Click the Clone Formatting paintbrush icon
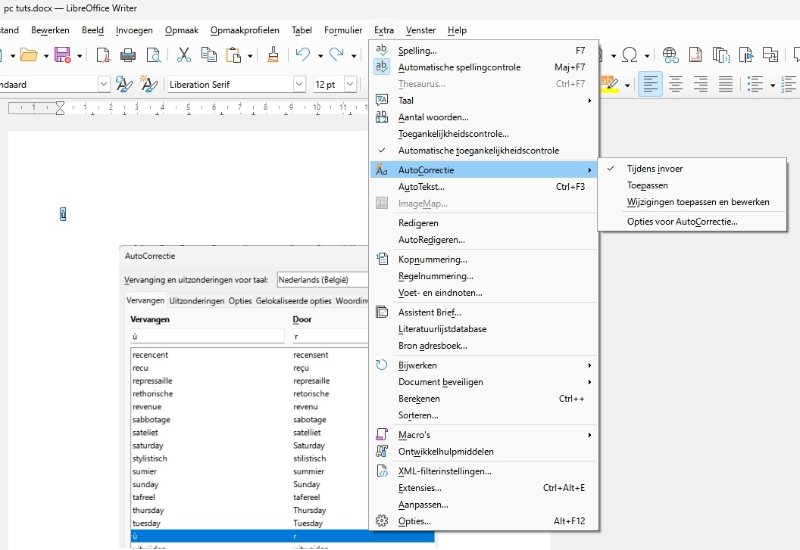Viewport: 800px width, 550px height. [x=273, y=55]
